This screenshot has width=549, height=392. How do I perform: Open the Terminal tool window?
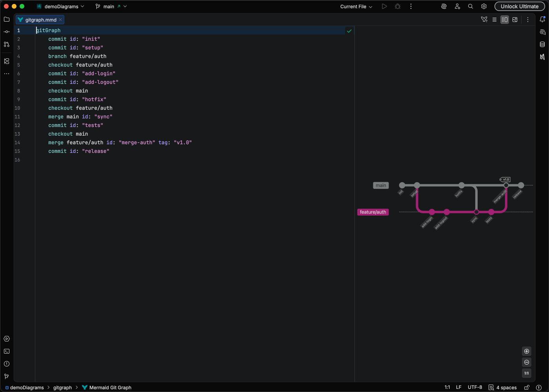click(x=6, y=351)
